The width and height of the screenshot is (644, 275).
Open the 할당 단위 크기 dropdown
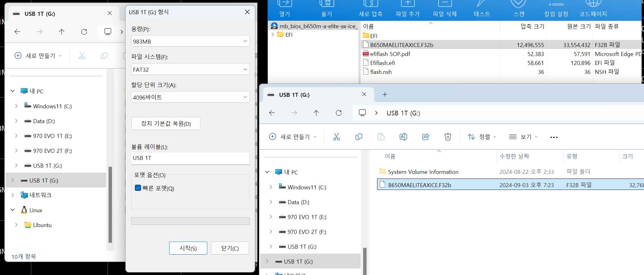click(x=190, y=97)
